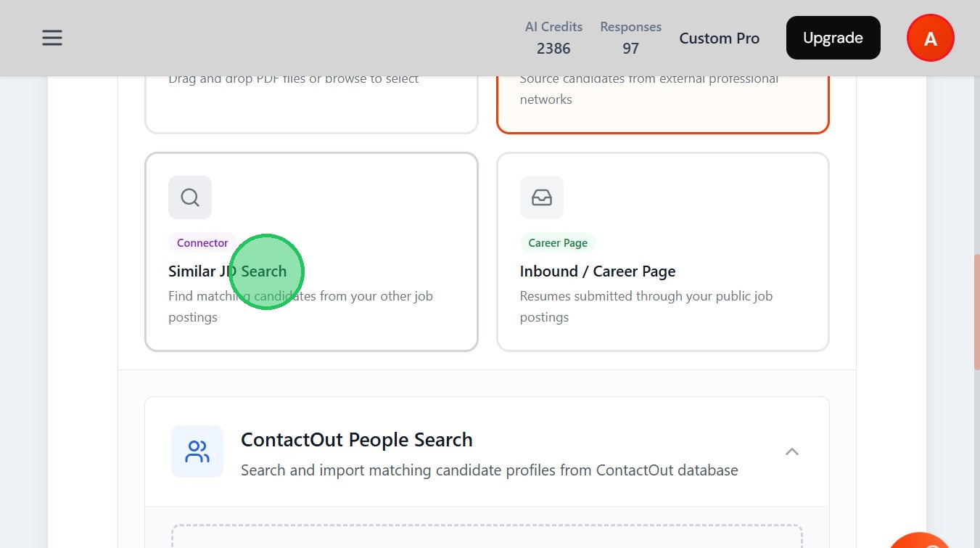Select the purple Connector badge
The image size is (980, 548).
coord(202,243)
